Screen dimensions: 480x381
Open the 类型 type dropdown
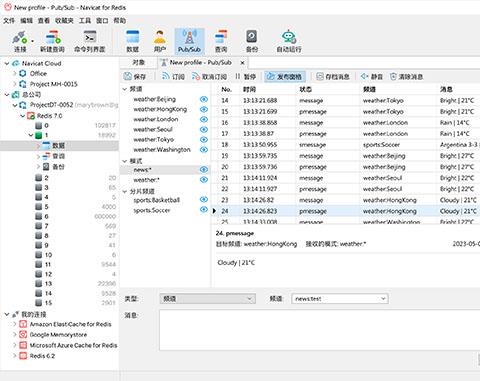tap(208, 299)
